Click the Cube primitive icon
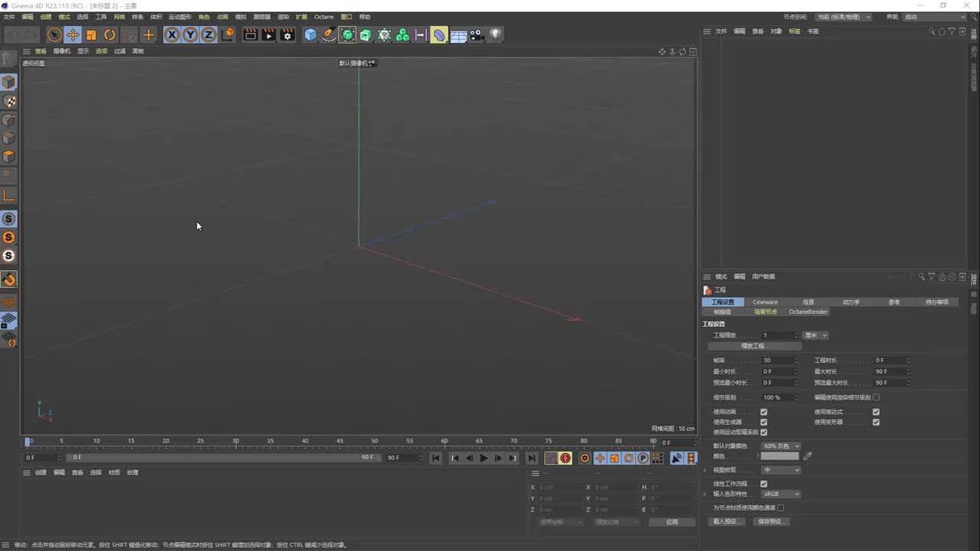The height and width of the screenshot is (551, 980). 311,34
